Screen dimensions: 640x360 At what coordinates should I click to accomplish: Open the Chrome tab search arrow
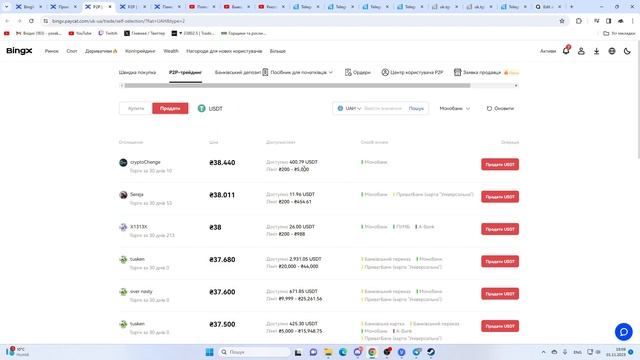7,7
